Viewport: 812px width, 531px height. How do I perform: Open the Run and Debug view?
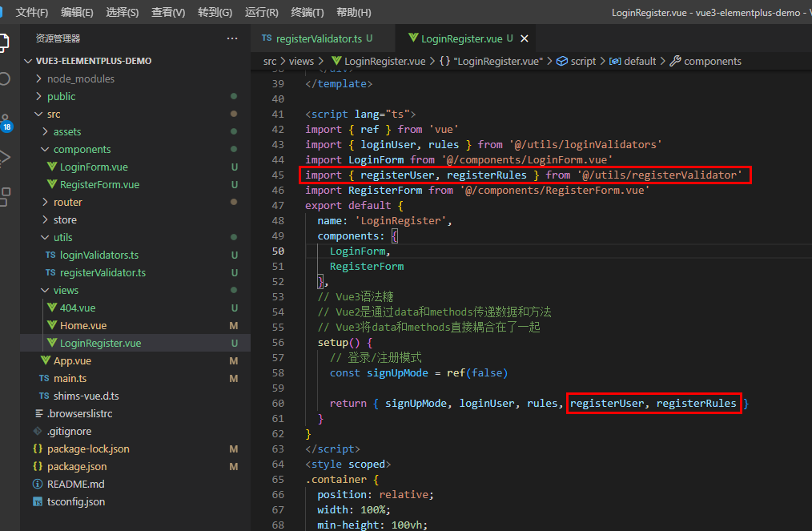coord(5,157)
